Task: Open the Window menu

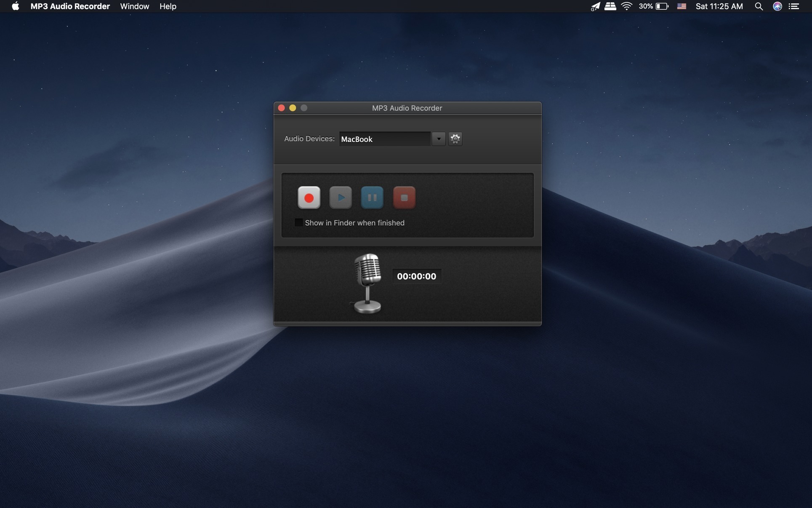Action: click(x=134, y=6)
